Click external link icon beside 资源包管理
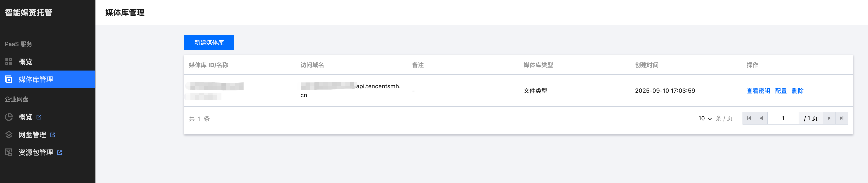Image resolution: width=868 pixels, height=183 pixels. pos(60,153)
